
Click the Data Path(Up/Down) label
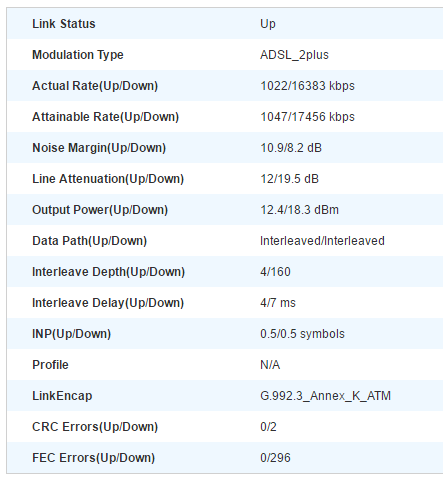coord(90,241)
